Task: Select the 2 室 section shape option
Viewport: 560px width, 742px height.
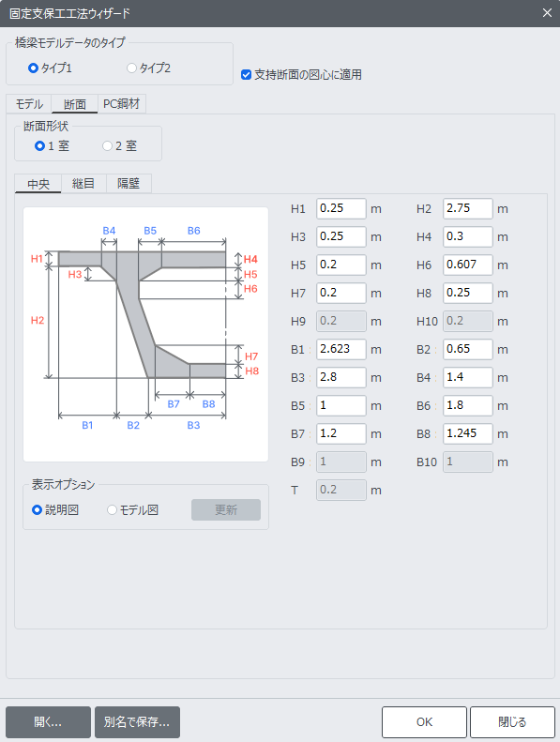Action: pos(119,145)
